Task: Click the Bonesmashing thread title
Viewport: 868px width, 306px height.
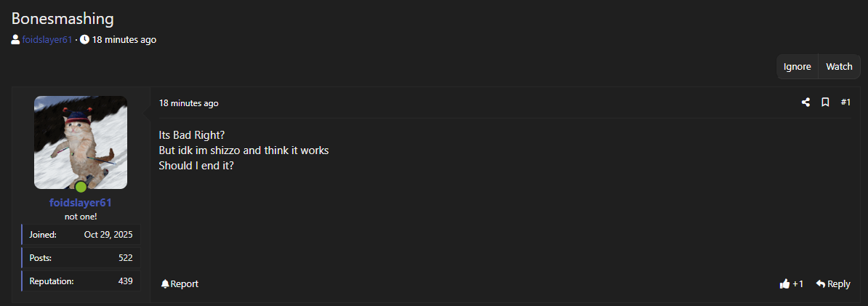Action: pos(63,18)
